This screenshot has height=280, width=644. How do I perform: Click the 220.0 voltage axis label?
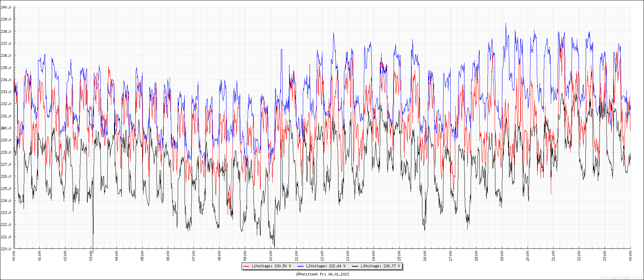coord(6,249)
